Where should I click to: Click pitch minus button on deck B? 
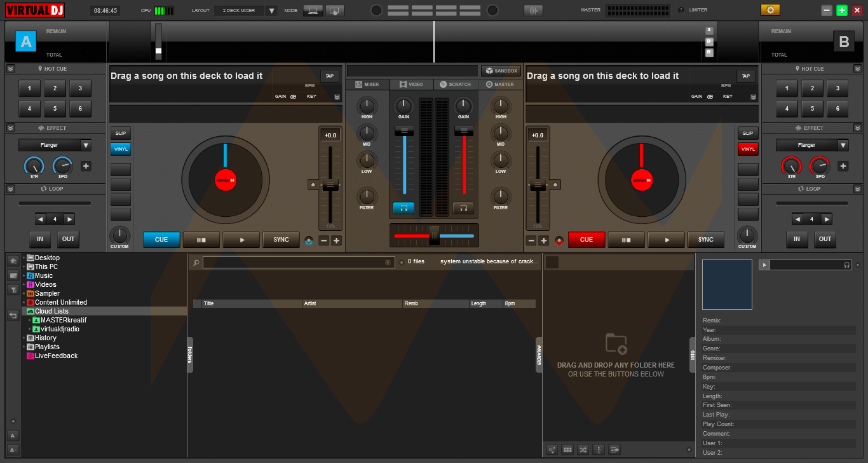tap(531, 240)
